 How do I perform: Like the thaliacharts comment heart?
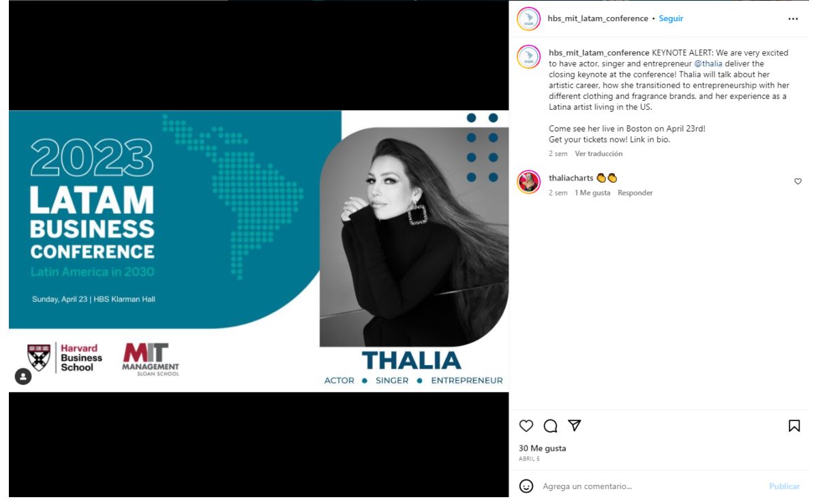tap(798, 182)
